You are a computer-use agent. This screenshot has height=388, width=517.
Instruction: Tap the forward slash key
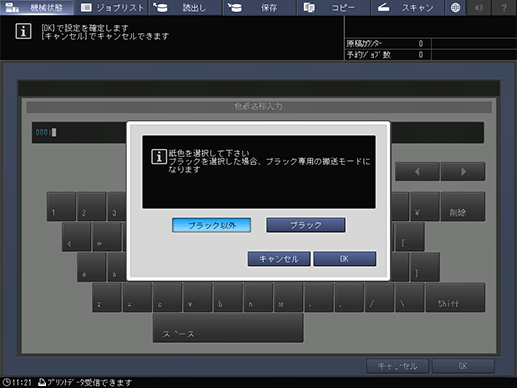point(380,298)
